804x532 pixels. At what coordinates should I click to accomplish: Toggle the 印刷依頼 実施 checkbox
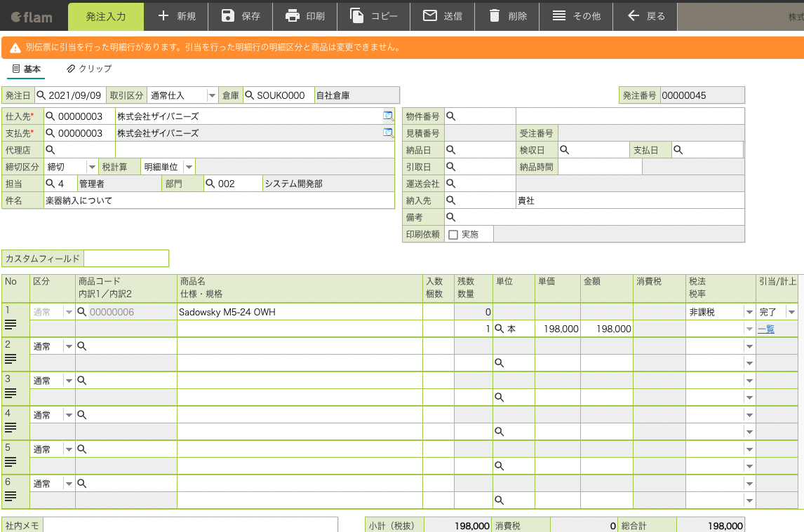453,235
